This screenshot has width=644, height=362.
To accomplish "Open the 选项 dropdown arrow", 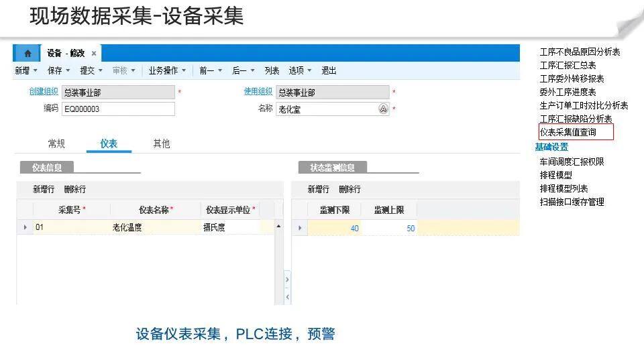I will coord(309,70).
